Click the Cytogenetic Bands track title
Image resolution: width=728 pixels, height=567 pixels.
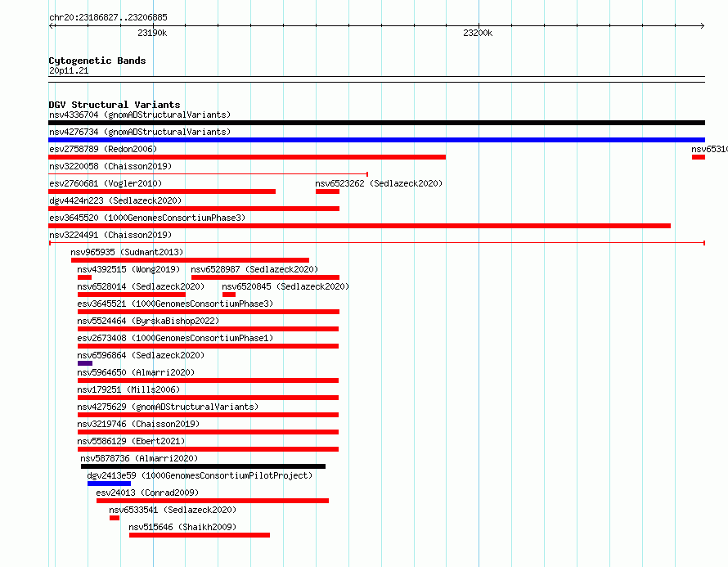(x=97, y=61)
